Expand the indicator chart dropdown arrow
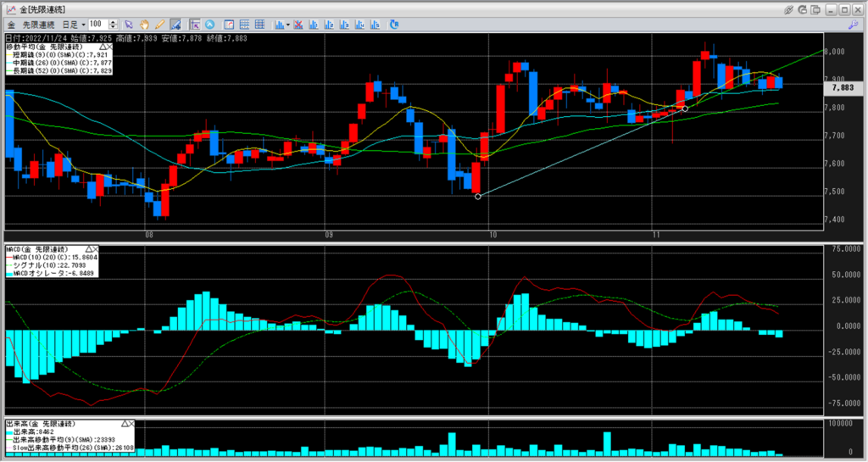This screenshot has height=462, width=868. (288, 25)
